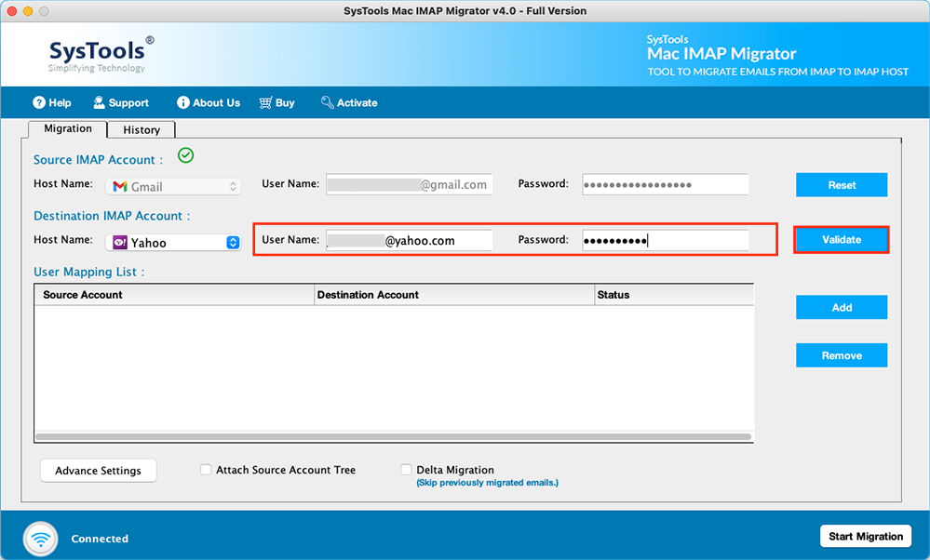Focus the destination account password field
Image resolution: width=930 pixels, height=560 pixels.
coord(666,240)
